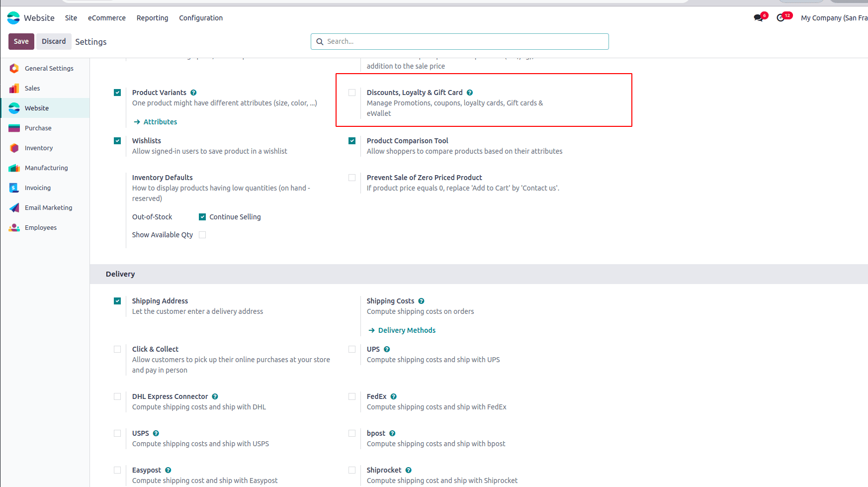Viewport: 868px width, 487px height.
Task: Open the help tooltip for Shipping Costs
Action: click(x=421, y=300)
